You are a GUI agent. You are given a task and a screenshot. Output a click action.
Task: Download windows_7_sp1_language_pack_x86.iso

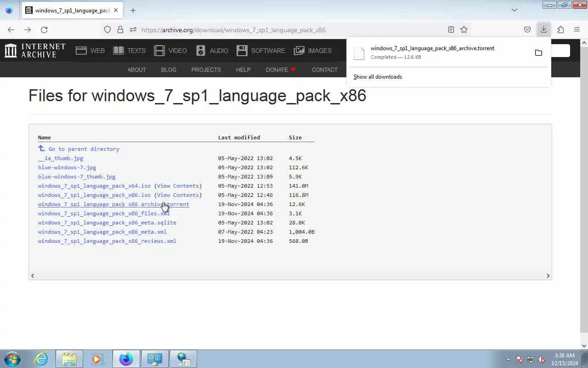[94, 195]
